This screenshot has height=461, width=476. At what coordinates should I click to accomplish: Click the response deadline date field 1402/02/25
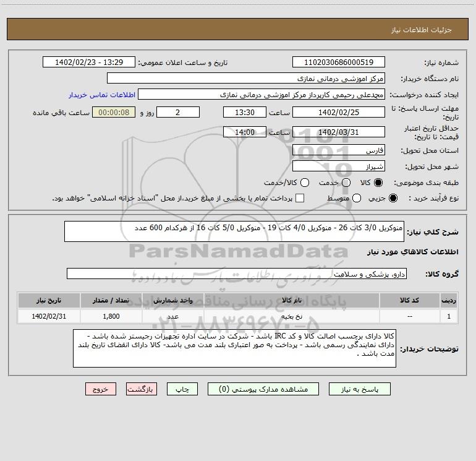pyautogui.click(x=338, y=112)
